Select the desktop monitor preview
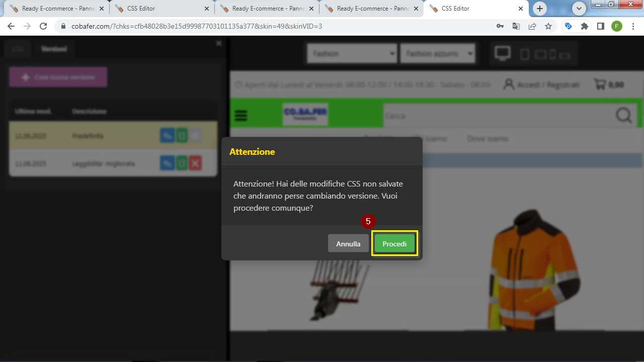Image resolution: width=644 pixels, height=362 pixels. tap(503, 53)
